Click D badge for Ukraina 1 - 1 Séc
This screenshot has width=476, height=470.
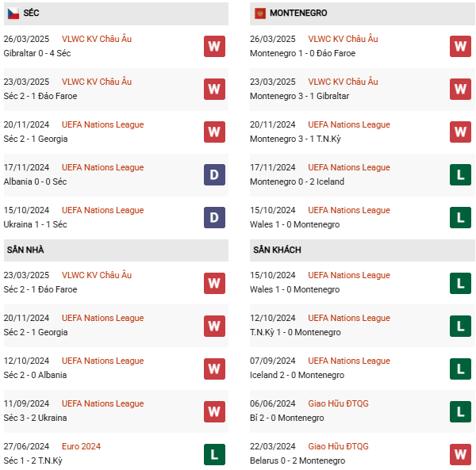point(214,217)
